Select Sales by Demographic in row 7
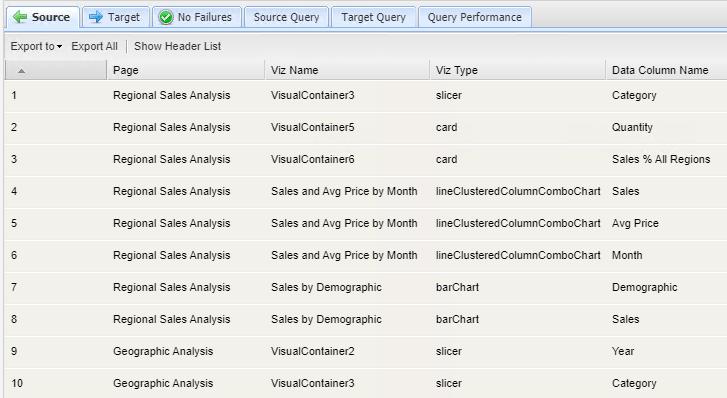The height and width of the screenshot is (398, 727). (x=326, y=288)
